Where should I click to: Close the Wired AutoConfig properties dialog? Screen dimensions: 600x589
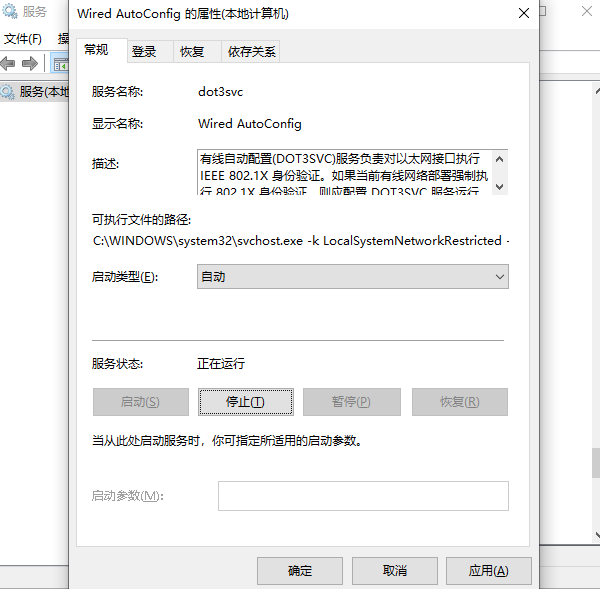pyautogui.click(x=524, y=13)
